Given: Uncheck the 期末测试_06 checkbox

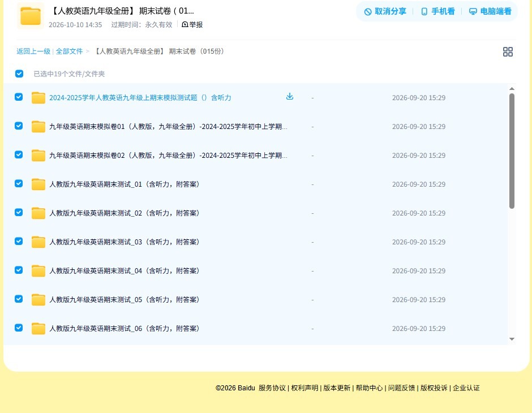Looking at the screenshot, I should pos(19,328).
